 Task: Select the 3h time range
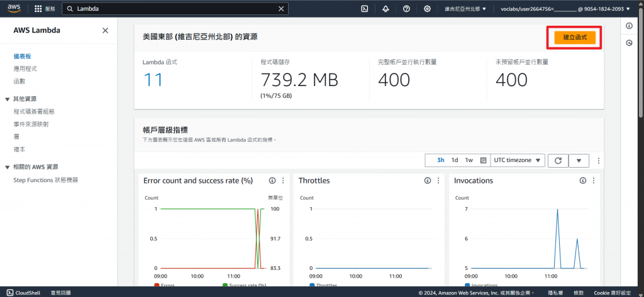point(441,160)
